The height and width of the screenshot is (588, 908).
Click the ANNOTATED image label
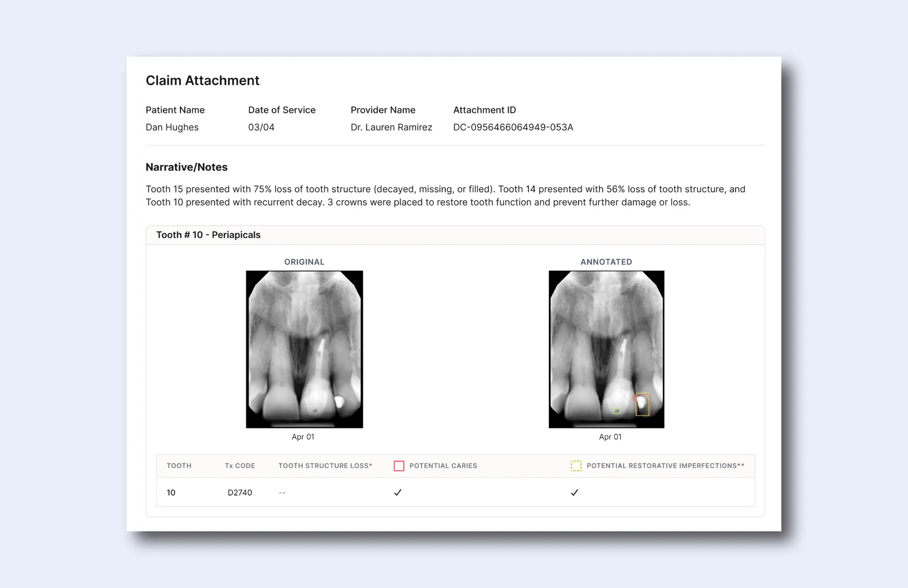click(606, 262)
